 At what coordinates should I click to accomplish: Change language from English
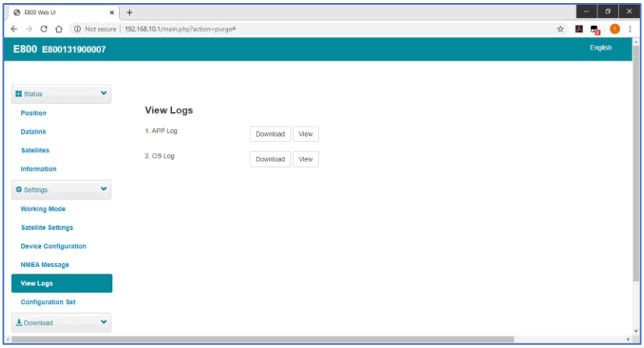[600, 47]
